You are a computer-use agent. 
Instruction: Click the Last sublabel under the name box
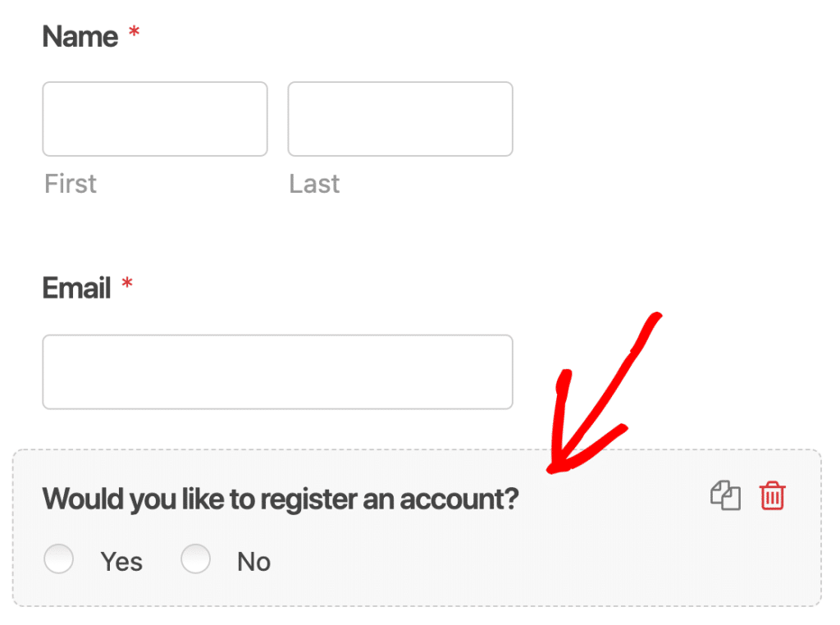[313, 183]
